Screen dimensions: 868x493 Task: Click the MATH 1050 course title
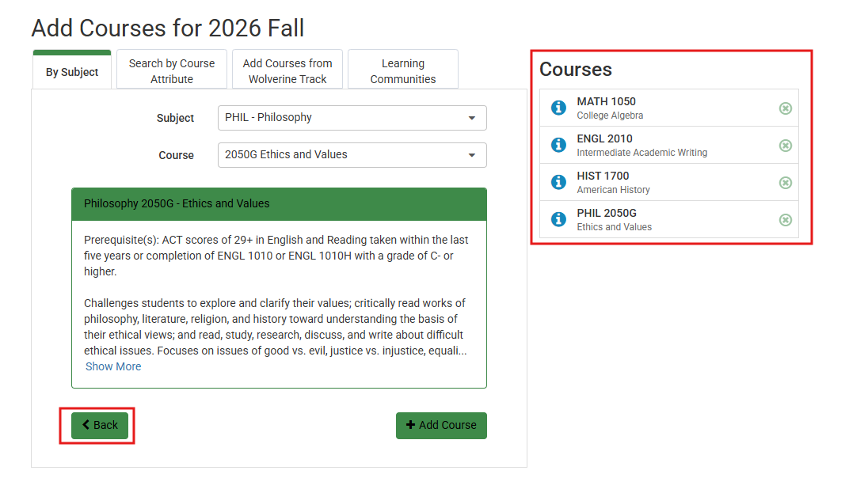click(606, 101)
